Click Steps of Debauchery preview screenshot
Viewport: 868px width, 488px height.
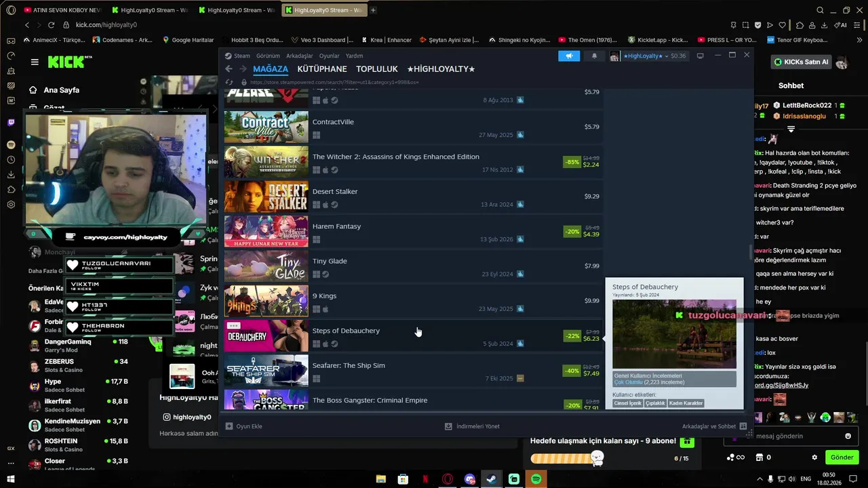[x=674, y=334]
